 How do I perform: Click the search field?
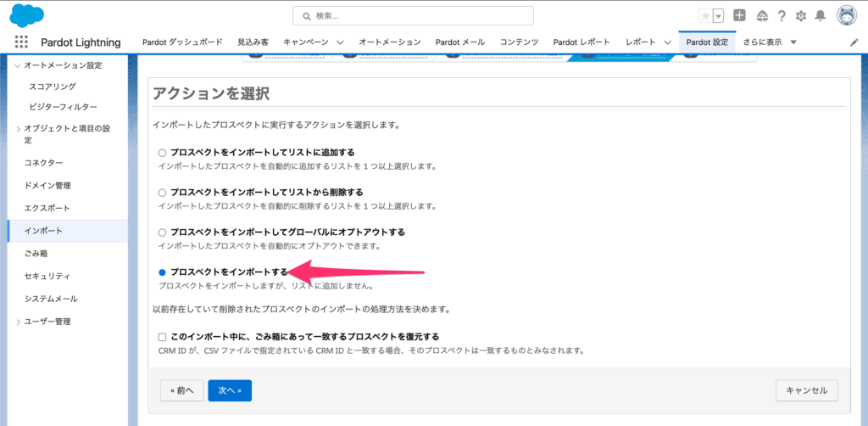(413, 16)
